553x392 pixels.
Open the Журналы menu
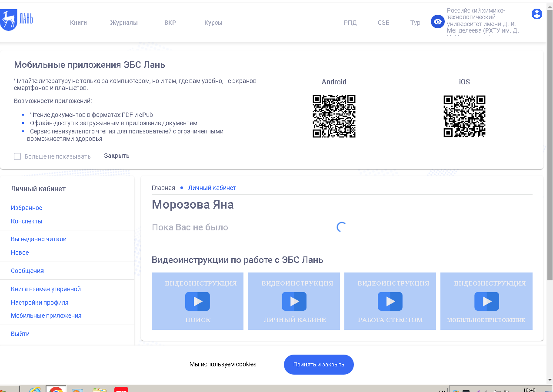124,23
